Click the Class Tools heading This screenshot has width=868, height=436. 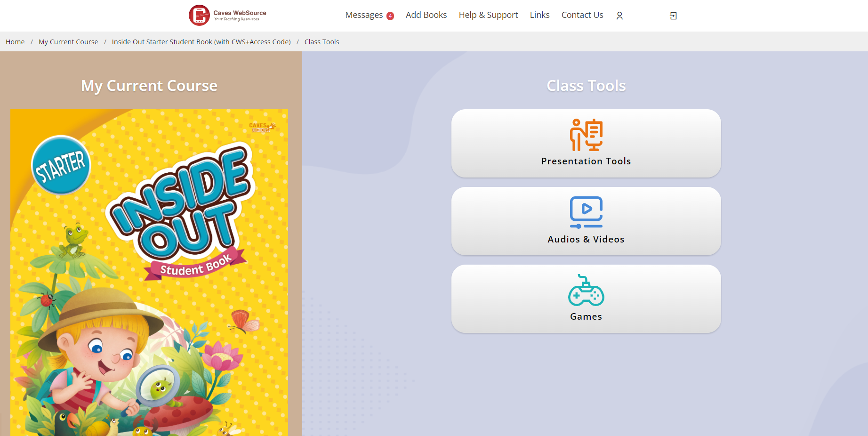pos(586,86)
